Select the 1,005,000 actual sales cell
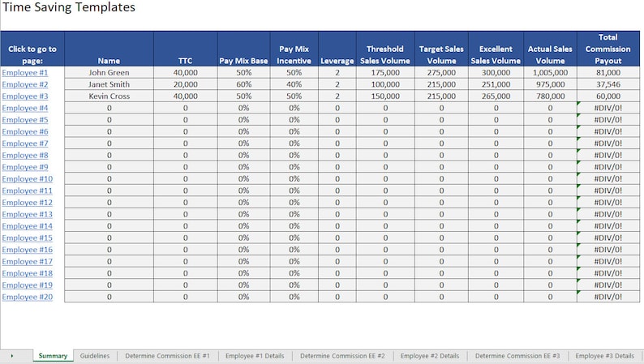Image resolution: width=644 pixels, height=364 pixels. (x=550, y=73)
